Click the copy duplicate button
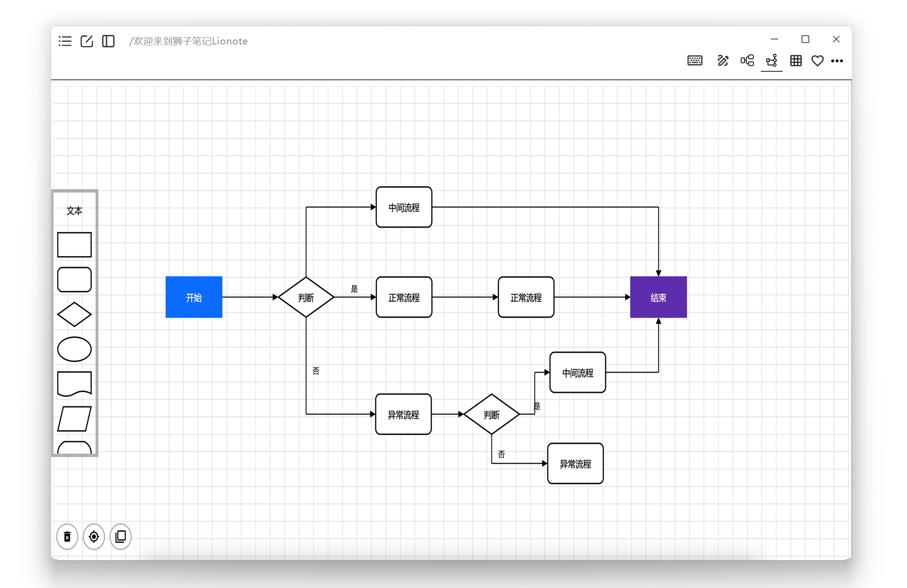 (x=121, y=537)
